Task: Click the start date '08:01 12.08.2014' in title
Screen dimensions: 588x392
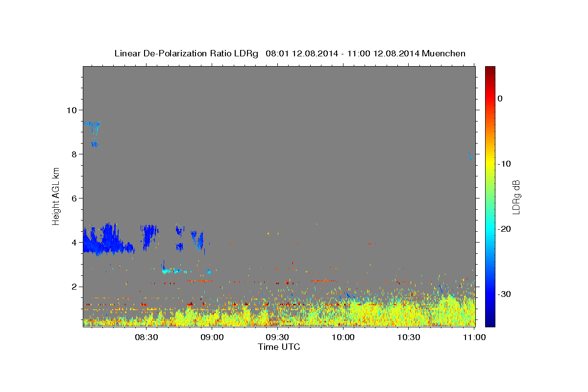Action: [x=301, y=53]
